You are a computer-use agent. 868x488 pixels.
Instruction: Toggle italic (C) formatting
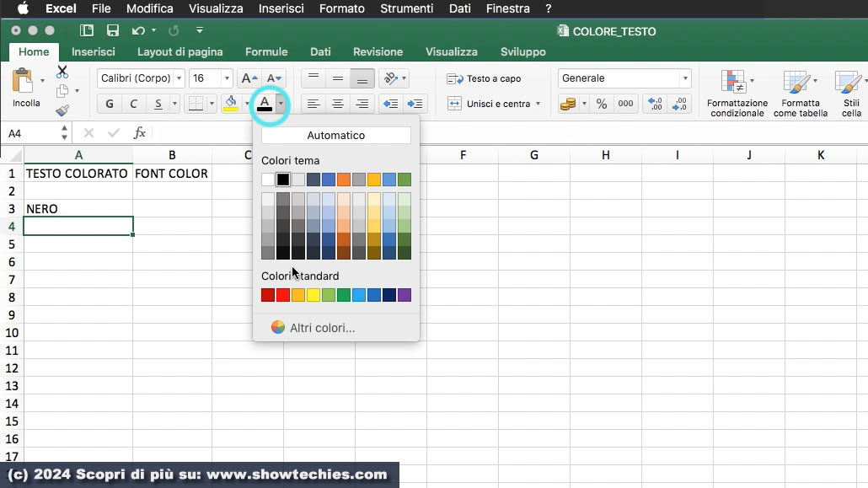click(x=133, y=104)
